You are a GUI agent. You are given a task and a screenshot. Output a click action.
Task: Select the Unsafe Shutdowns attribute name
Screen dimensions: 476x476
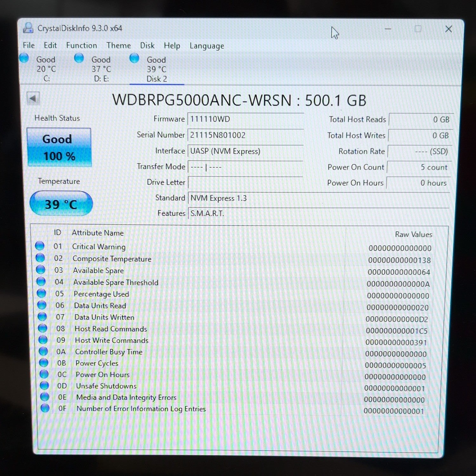click(106, 386)
